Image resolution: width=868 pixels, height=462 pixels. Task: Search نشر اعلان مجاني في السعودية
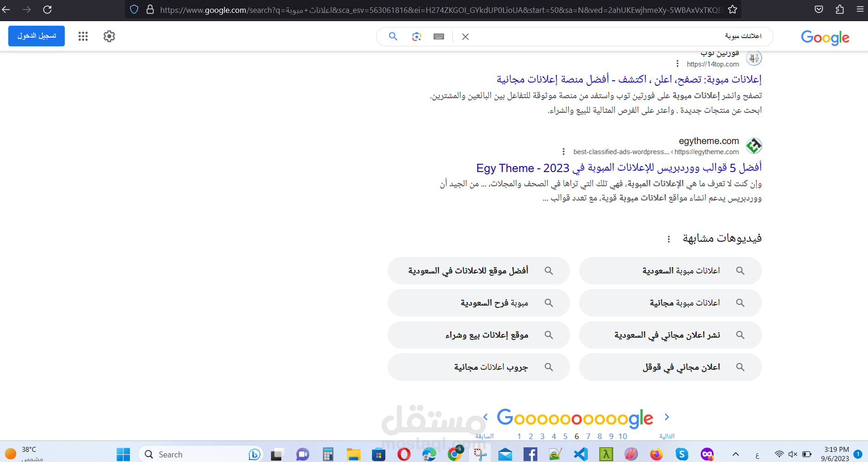(x=671, y=335)
